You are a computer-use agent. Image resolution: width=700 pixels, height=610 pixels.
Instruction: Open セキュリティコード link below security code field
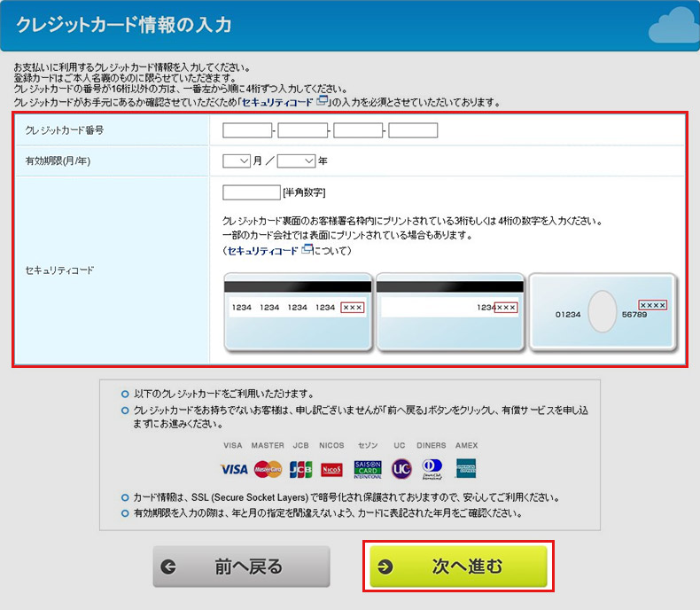263,251
